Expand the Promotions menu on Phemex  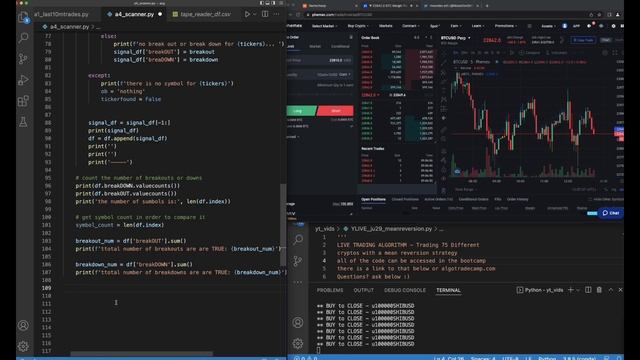[x=506, y=26]
